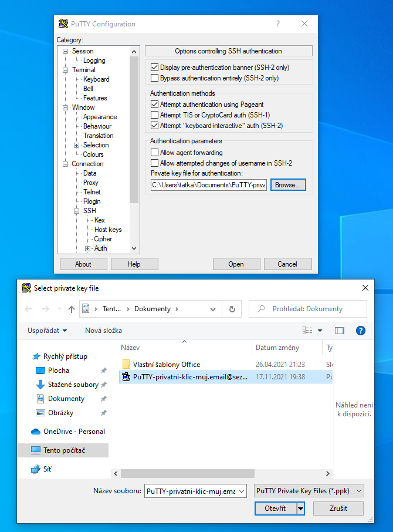Click the Open button in PuTTY Configuration
The image size is (393, 532).
[x=236, y=264]
